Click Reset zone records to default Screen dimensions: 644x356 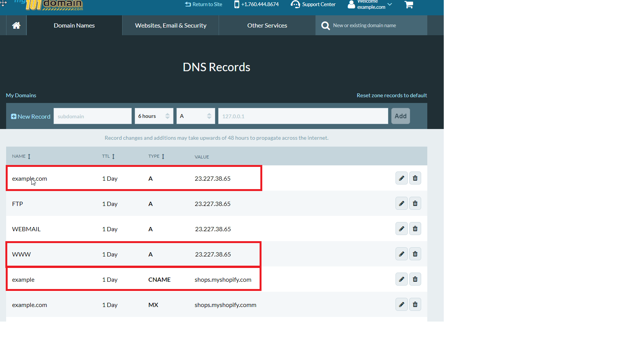[392, 95]
